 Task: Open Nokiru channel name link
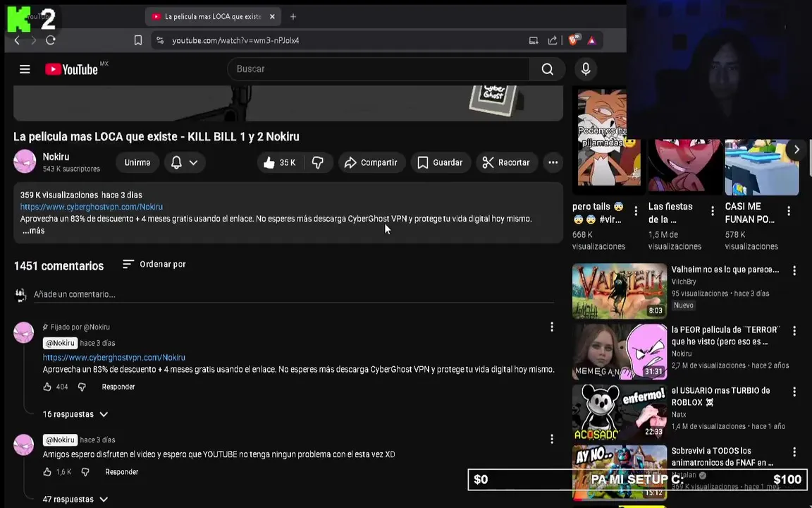pos(56,157)
